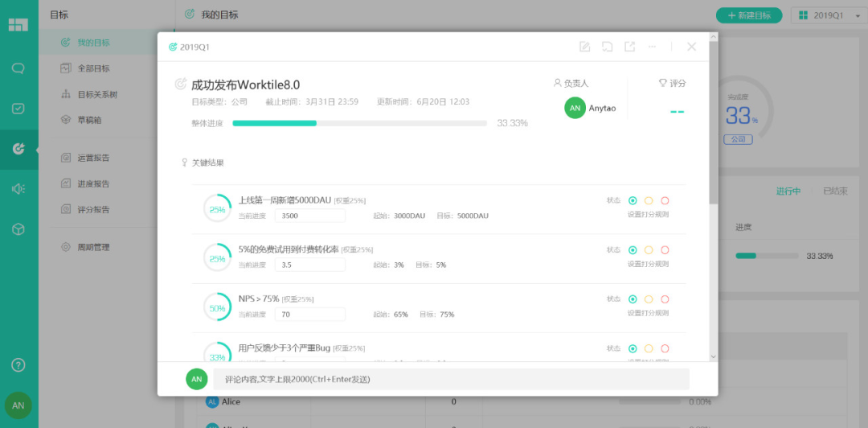Close the goal detail dialog
The height and width of the screenshot is (428, 868).
click(691, 47)
